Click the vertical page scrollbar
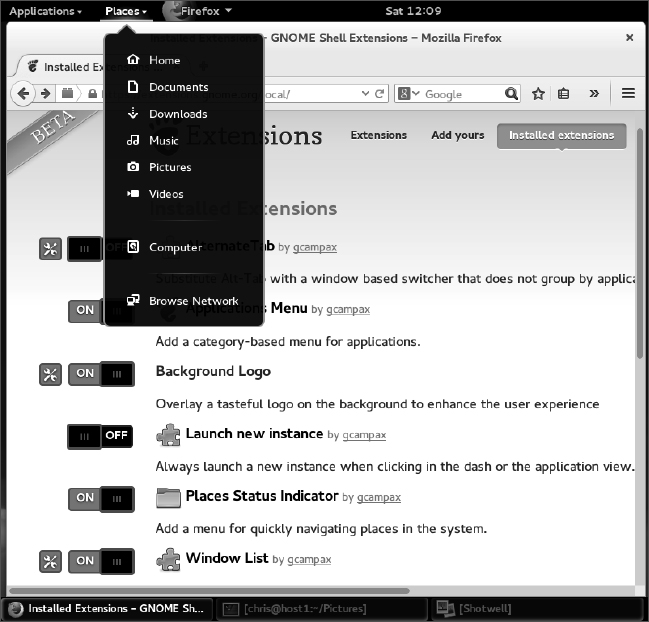649x622 pixels. point(639,243)
